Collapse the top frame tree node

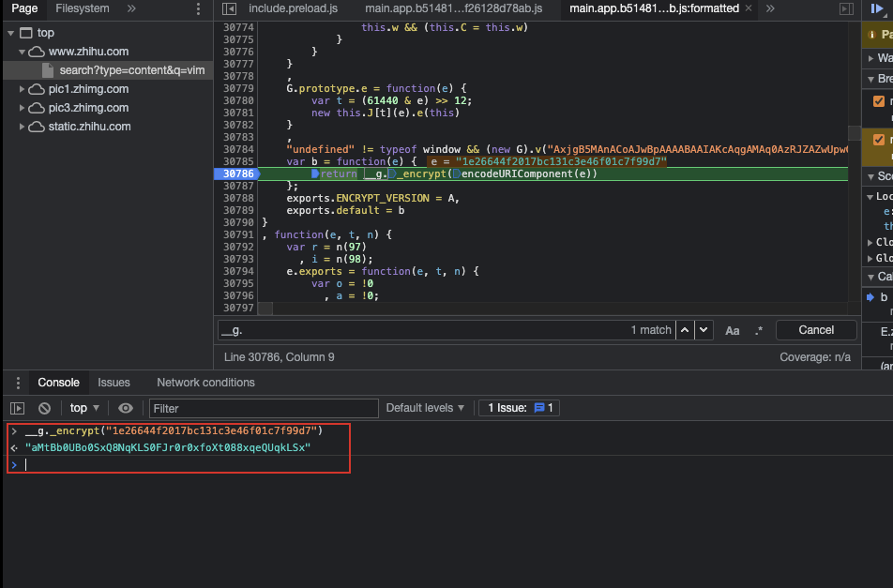point(11,33)
